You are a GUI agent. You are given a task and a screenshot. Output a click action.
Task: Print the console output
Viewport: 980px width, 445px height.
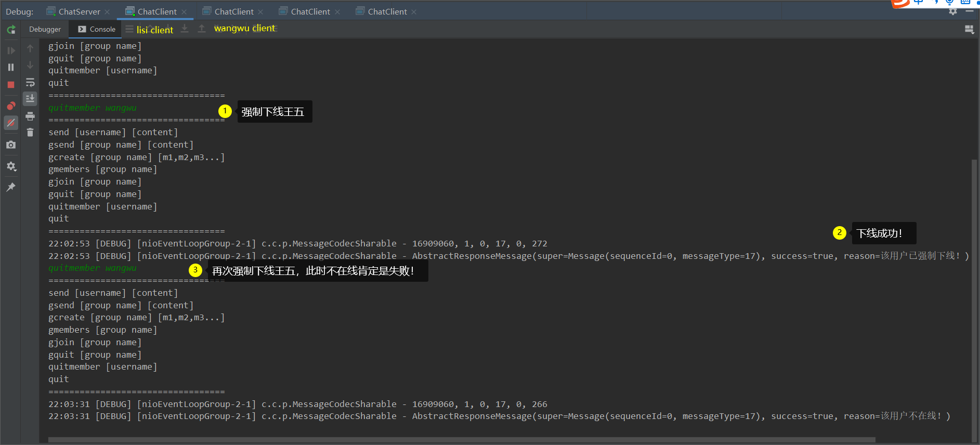pos(30,116)
